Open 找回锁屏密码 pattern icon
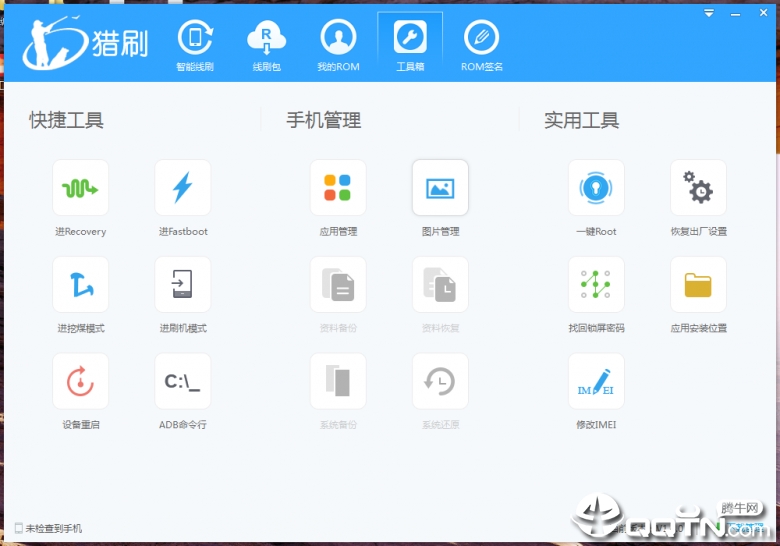Image resolution: width=780 pixels, height=546 pixels. [596, 284]
